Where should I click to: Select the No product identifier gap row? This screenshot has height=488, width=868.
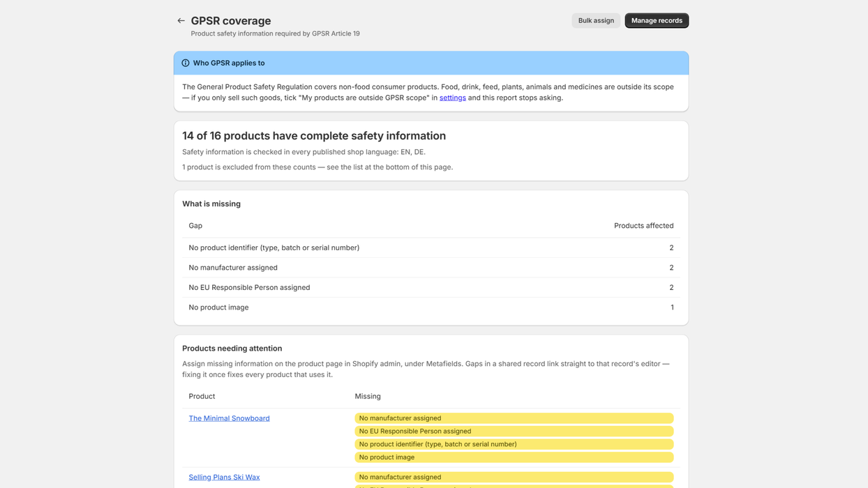click(431, 248)
